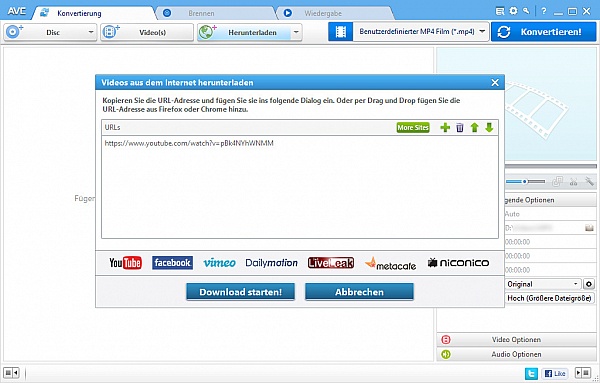Switch to the Wiedergabe tab

323,13
